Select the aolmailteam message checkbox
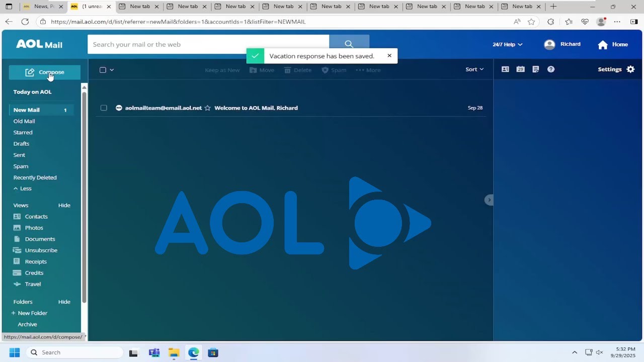The height and width of the screenshot is (362, 644). click(x=104, y=108)
